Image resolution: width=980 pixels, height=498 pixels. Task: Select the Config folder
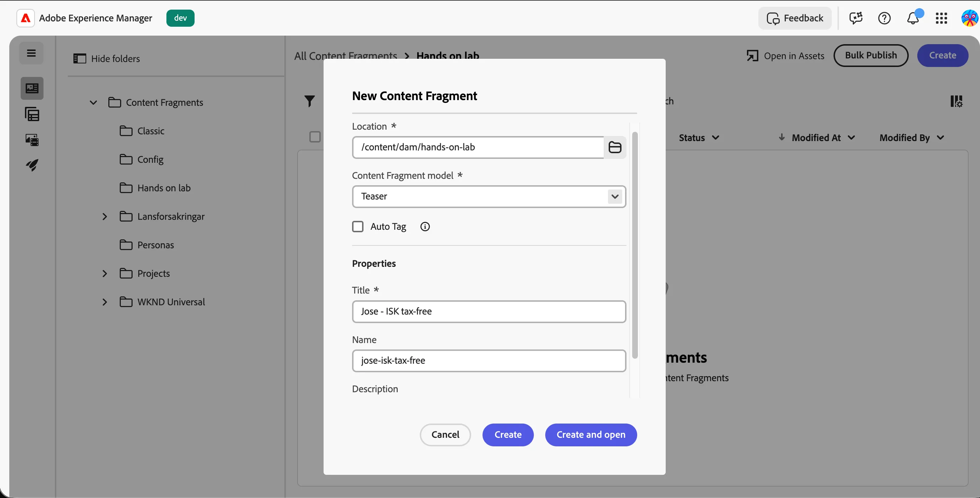coord(141,160)
